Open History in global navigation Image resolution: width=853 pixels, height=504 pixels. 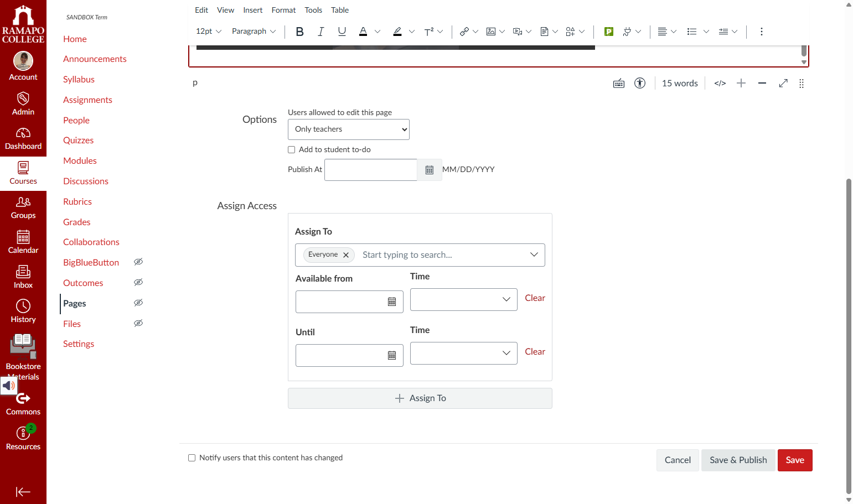tap(23, 311)
